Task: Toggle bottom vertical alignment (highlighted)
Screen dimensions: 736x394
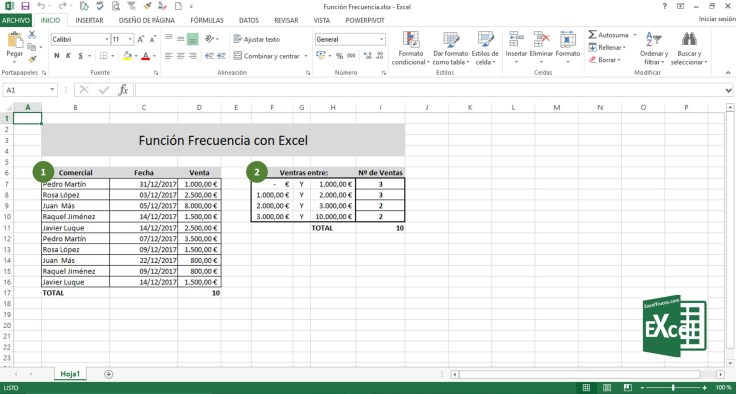Action: click(192, 39)
